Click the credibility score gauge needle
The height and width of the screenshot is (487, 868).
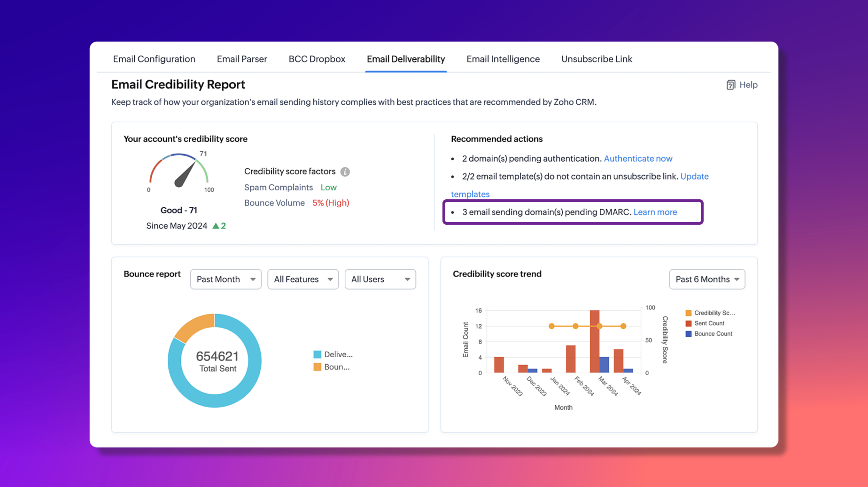pyautogui.click(x=185, y=175)
